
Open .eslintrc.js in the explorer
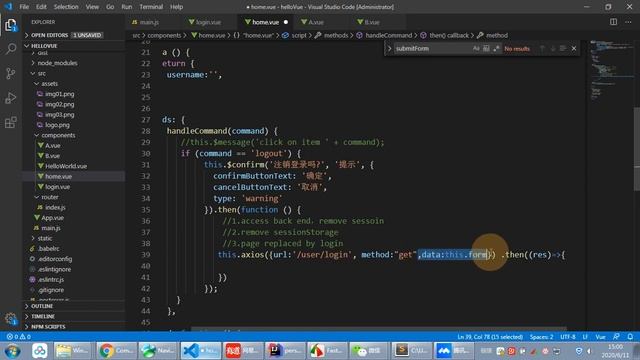51,280
